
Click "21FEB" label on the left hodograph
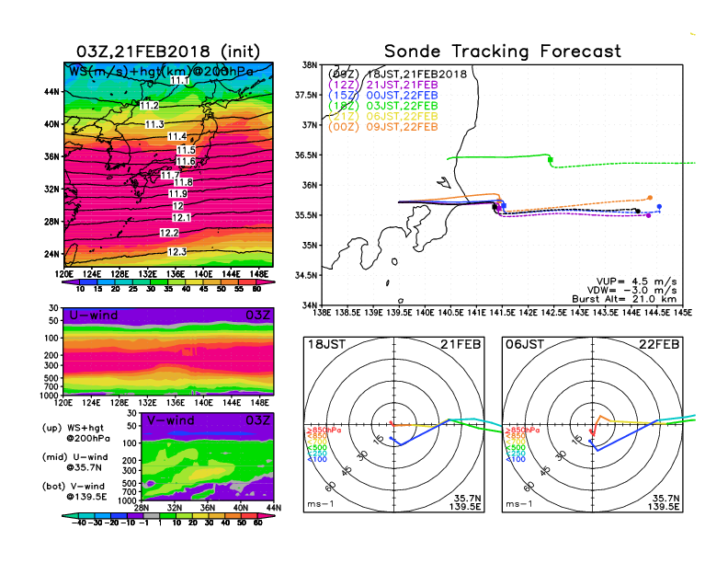(x=461, y=344)
